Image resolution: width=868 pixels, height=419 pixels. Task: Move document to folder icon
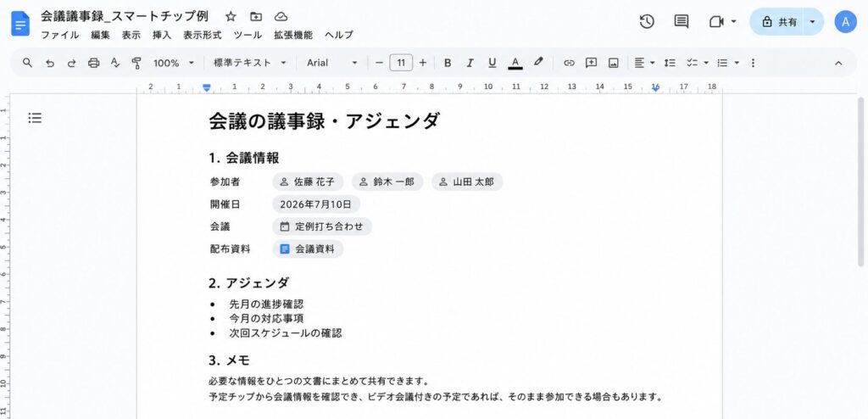pyautogui.click(x=256, y=17)
